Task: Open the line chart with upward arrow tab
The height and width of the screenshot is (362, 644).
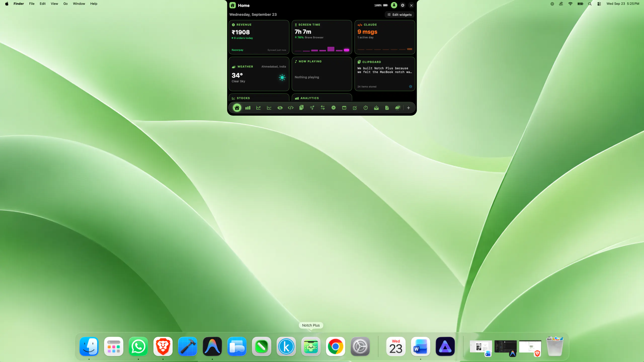Action: coord(258,108)
